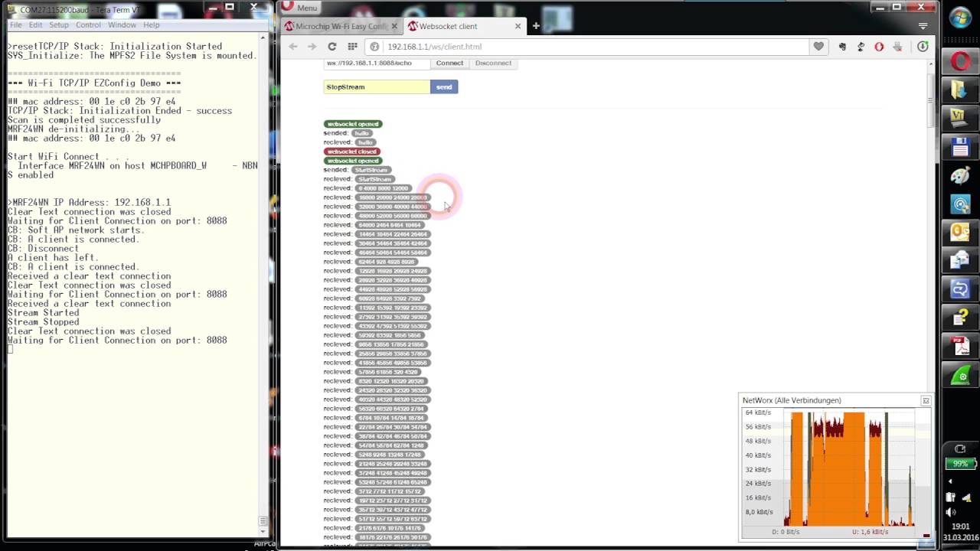Click the red Opera extension icon in the toolbar

click(x=879, y=47)
